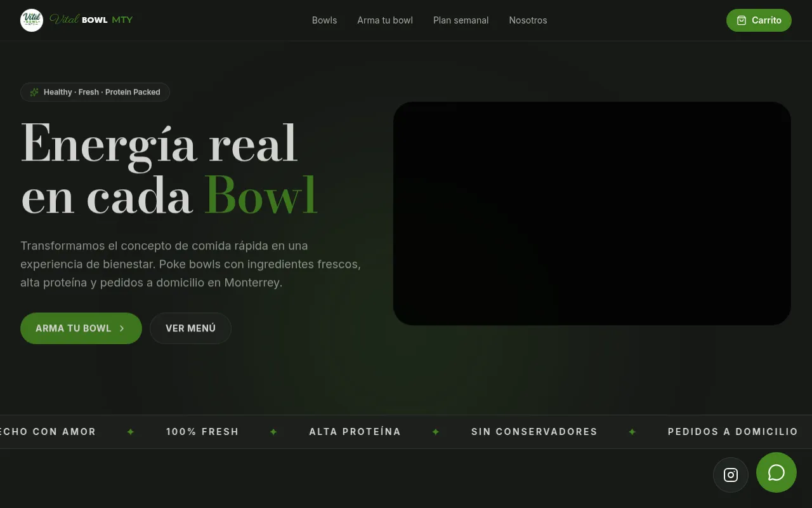Viewport: 812px width, 508px height.
Task: Click the green ARMA TU BOWL button
Action: pos(81,328)
